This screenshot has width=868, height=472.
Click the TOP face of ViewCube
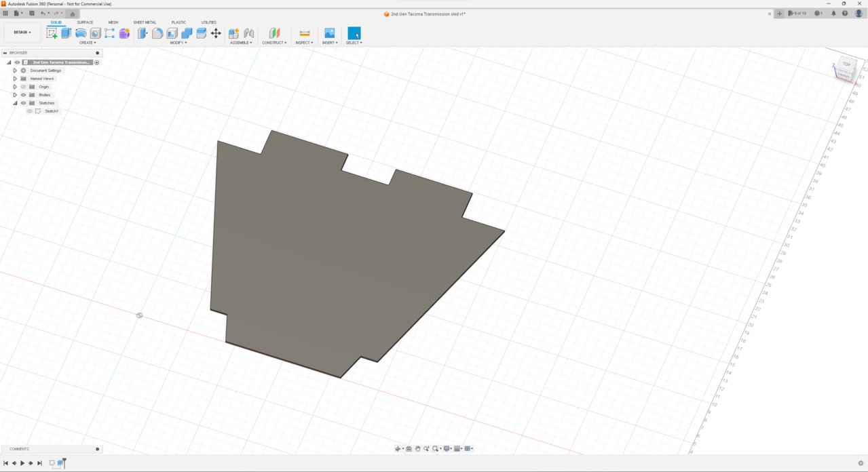point(846,66)
